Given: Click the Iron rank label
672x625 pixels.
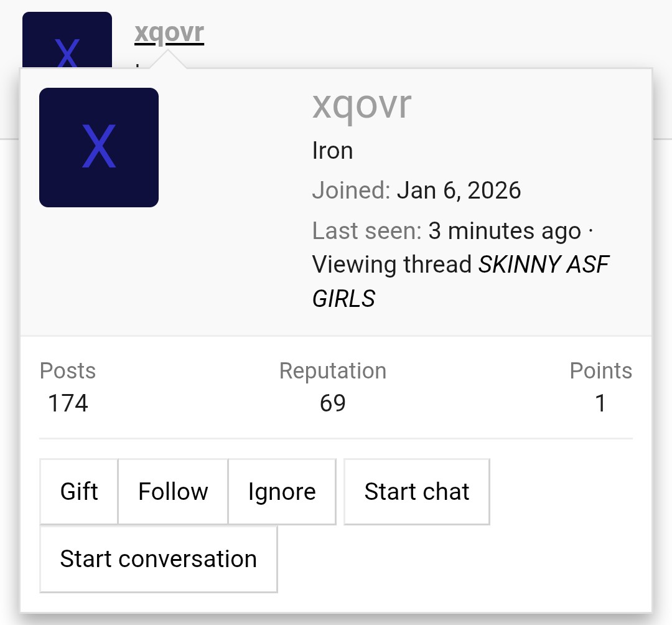Looking at the screenshot, I should pos(332,150).
